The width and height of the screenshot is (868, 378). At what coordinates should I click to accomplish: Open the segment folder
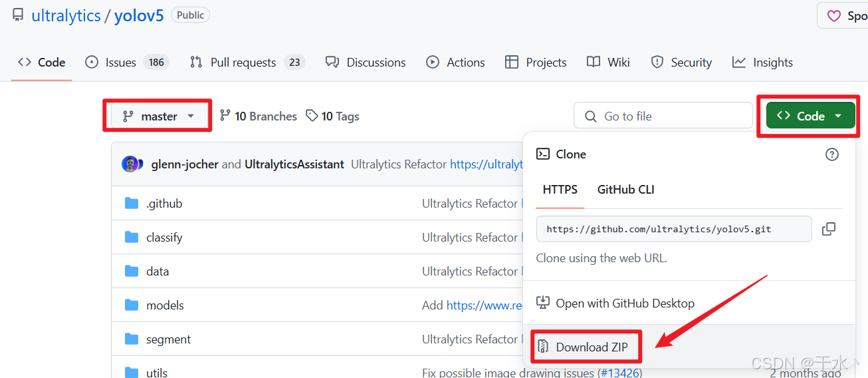click(168, 339)
